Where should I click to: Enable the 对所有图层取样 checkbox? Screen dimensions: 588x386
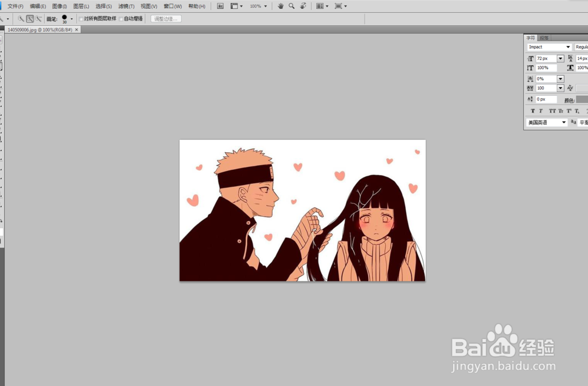[x=81, y=19]
